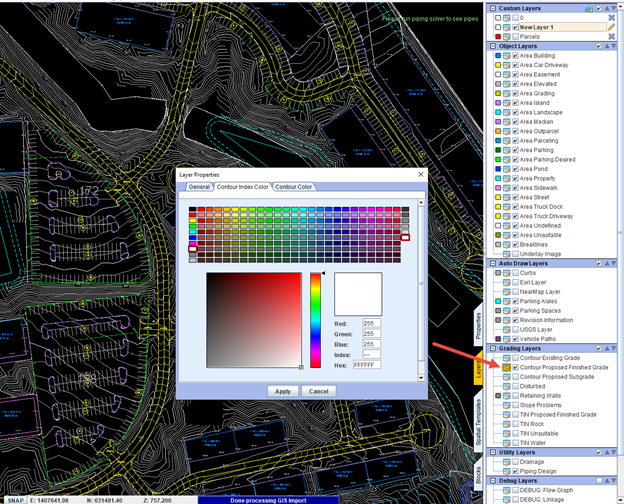Viewport: 624px width, 504px height.
Task: Click the Green value field
Action: 371,334
